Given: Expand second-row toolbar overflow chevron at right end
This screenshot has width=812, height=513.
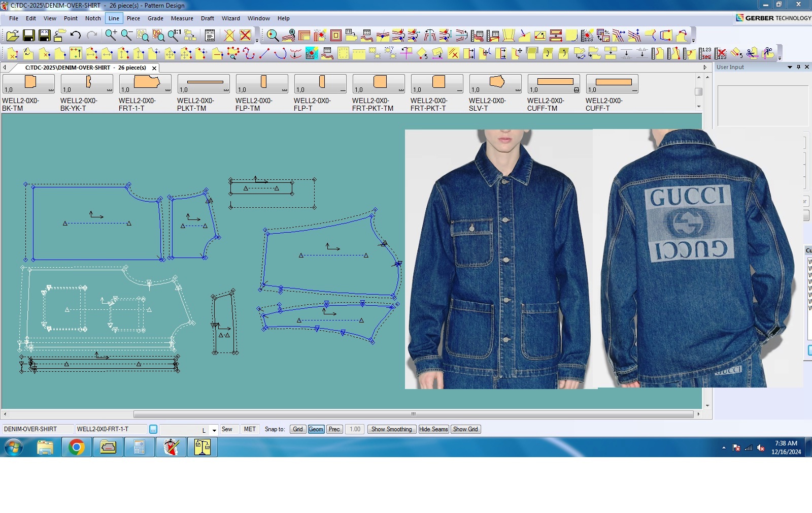Looking at the screenshot, I should pyautogui.click(x=780, y=57).
